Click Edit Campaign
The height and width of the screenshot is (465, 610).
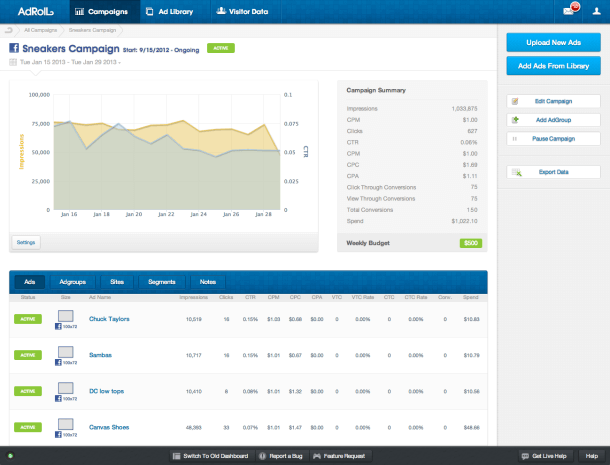click(553, 101)
